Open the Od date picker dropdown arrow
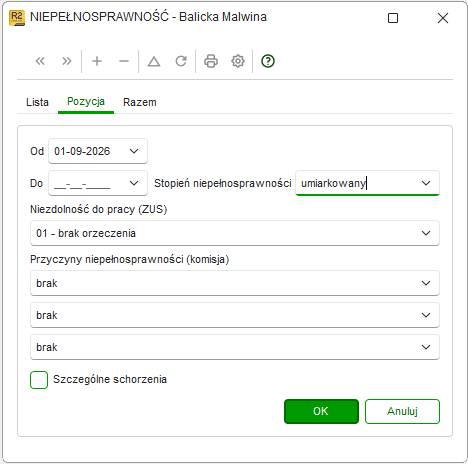The height and width of the screenshot is (464, 468). [x=134, y=151]
